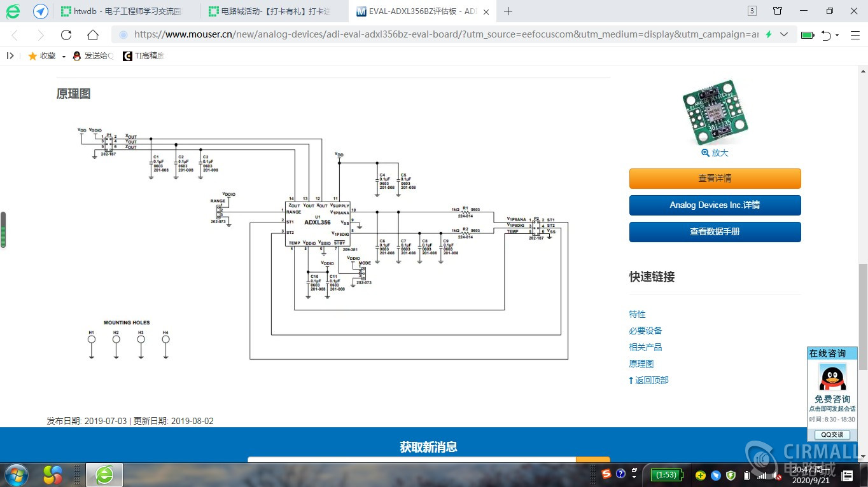
Task: Close the EVAL-ADXL356BZ tab
Action: coord(486,11)
